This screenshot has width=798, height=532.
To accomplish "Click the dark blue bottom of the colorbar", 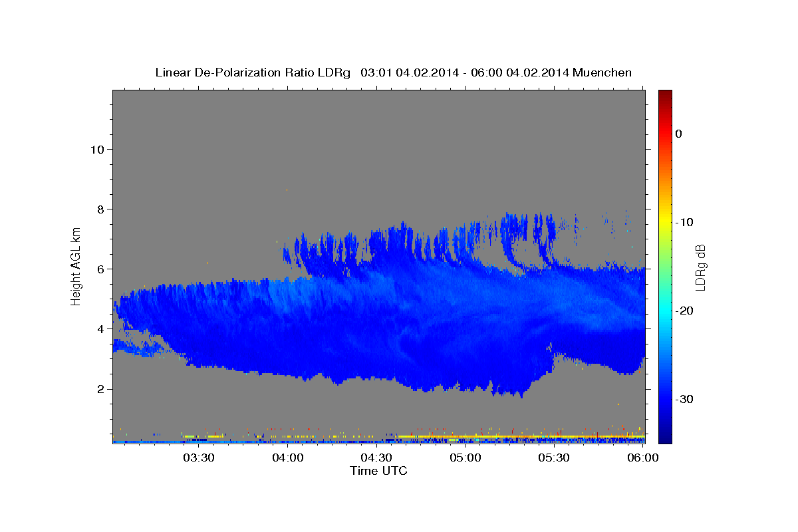I will coord(665,436).
